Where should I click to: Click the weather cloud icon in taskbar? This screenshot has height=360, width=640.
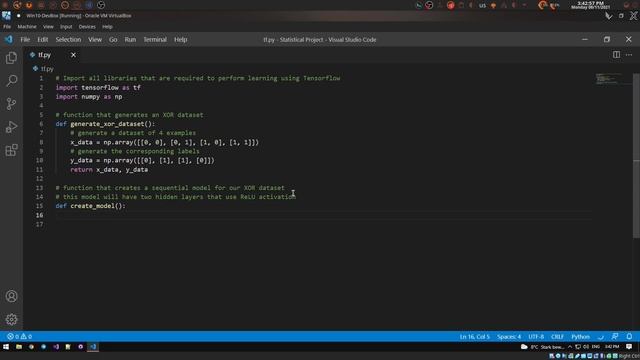pos(524,347)
